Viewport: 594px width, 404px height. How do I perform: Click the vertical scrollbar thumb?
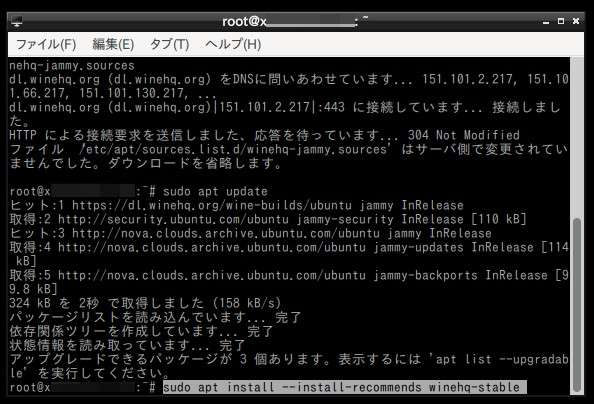coord(577,305)
